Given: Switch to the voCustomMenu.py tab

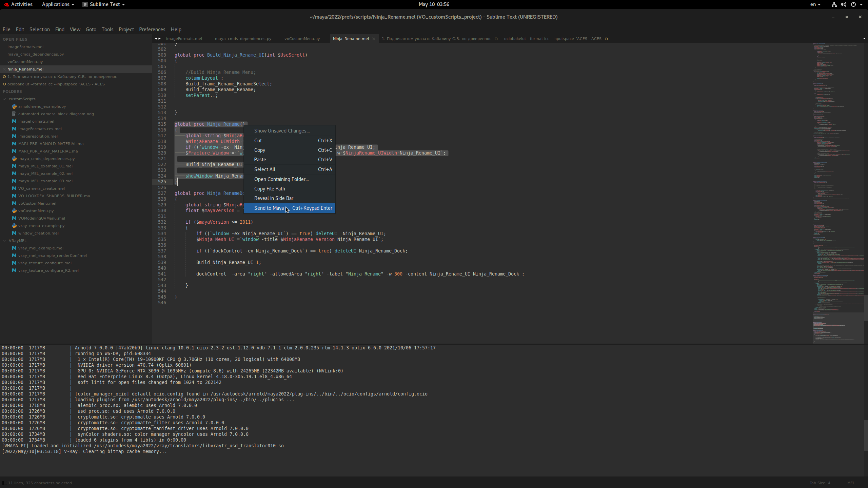Looking at the screenshot, I should [302, 39].
